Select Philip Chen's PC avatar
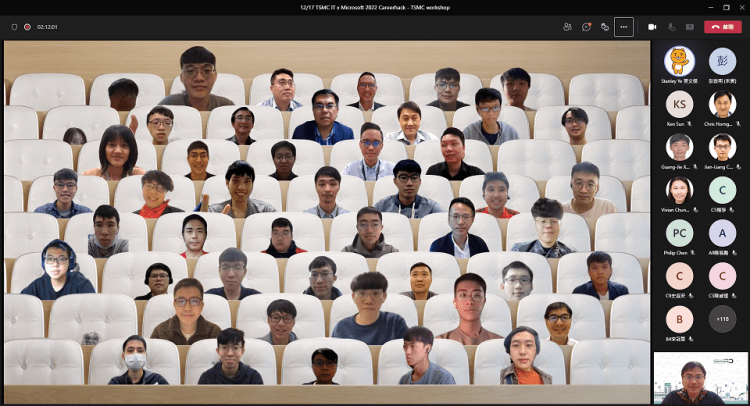This screenshot has width=750, height=406. 679,233
